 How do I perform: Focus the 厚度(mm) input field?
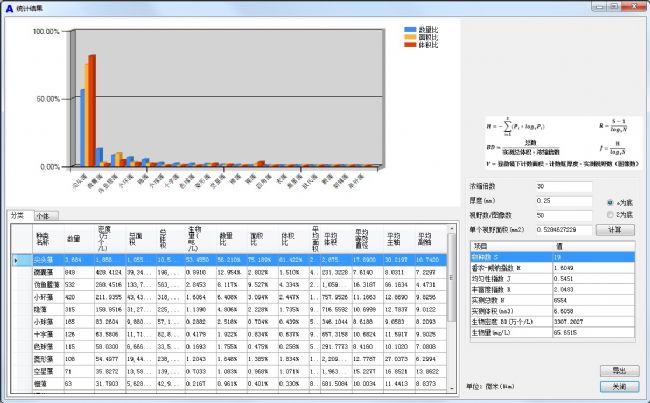pos(563,201)
